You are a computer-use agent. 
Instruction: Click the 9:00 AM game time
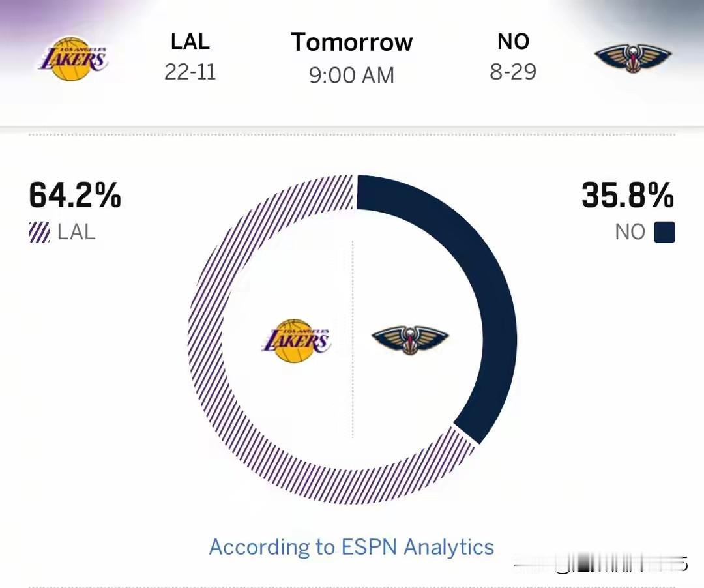coord(351,75)
